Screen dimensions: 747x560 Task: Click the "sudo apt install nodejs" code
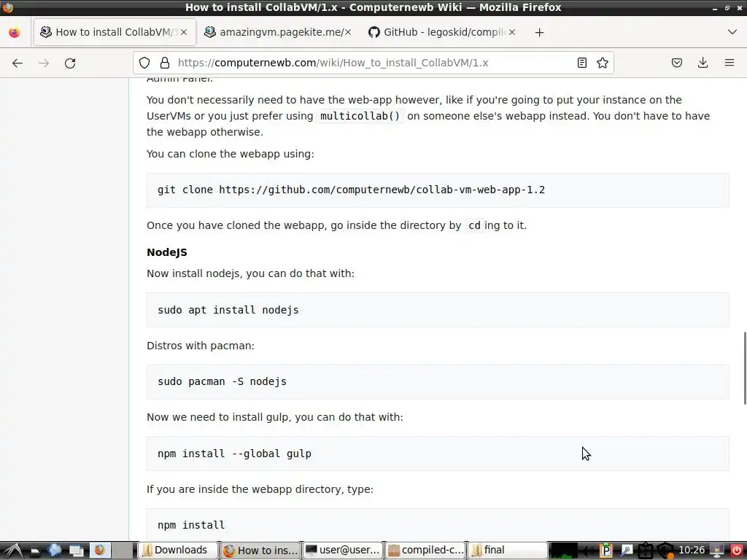coord(228,310)
